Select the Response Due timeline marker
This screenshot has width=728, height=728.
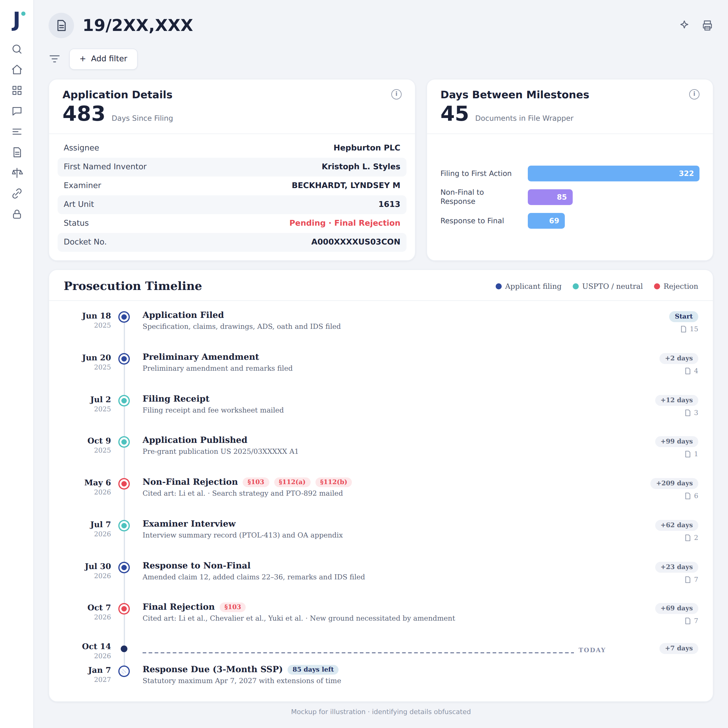click(x=124, y=671)
